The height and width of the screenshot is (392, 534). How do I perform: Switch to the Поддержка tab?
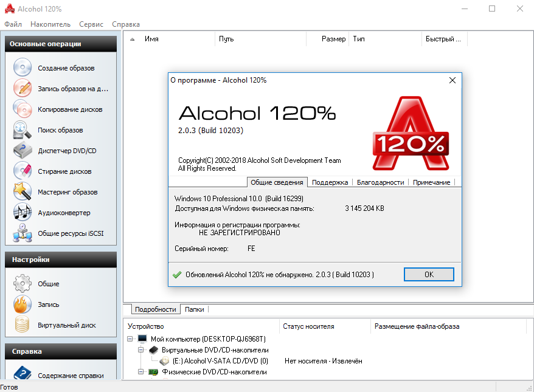(x=330, y=182)
